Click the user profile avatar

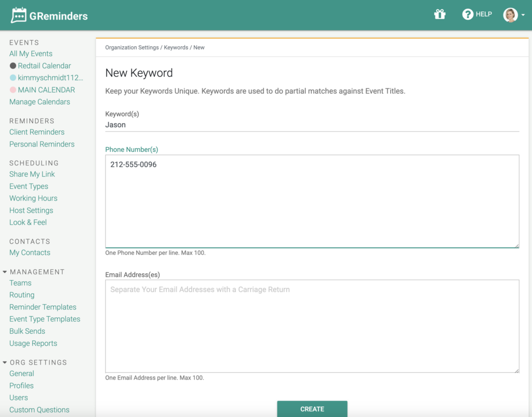point(510,15)
